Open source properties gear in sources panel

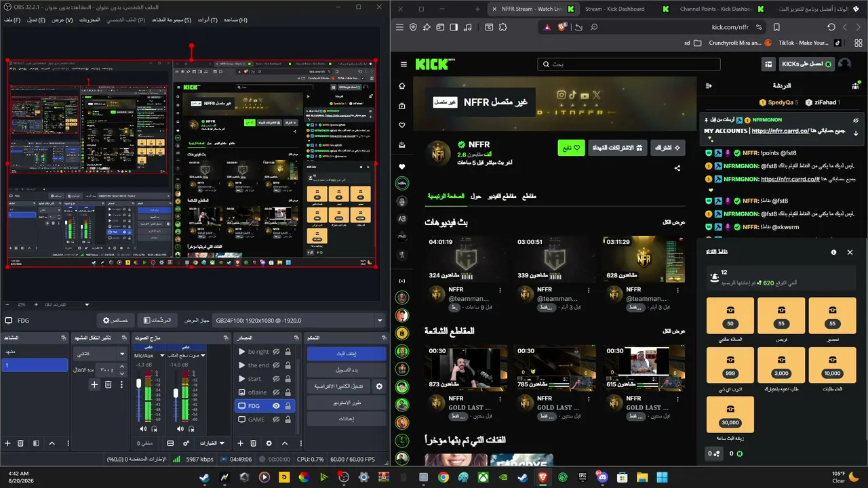coord(269,443)
